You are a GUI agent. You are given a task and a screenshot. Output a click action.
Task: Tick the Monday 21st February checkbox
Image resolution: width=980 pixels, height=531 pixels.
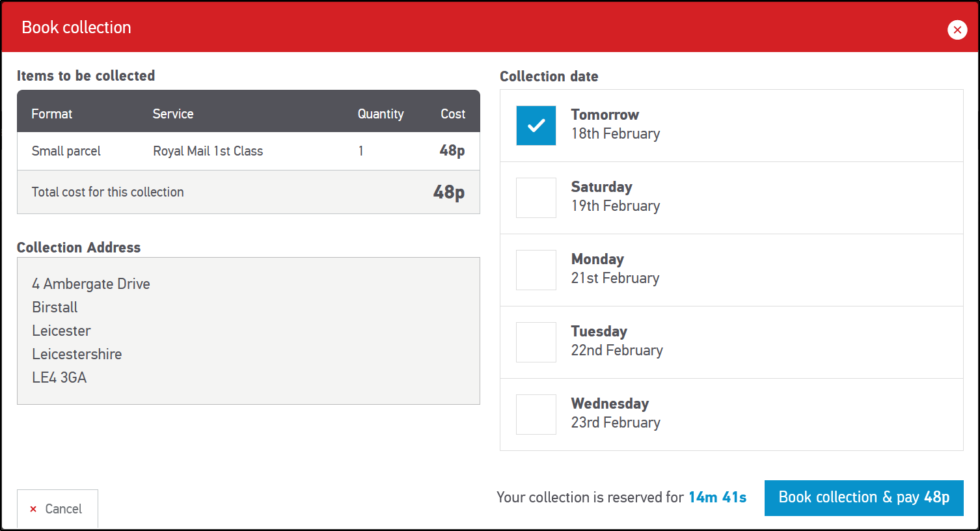pyautogui.click(x=536, y=270)
